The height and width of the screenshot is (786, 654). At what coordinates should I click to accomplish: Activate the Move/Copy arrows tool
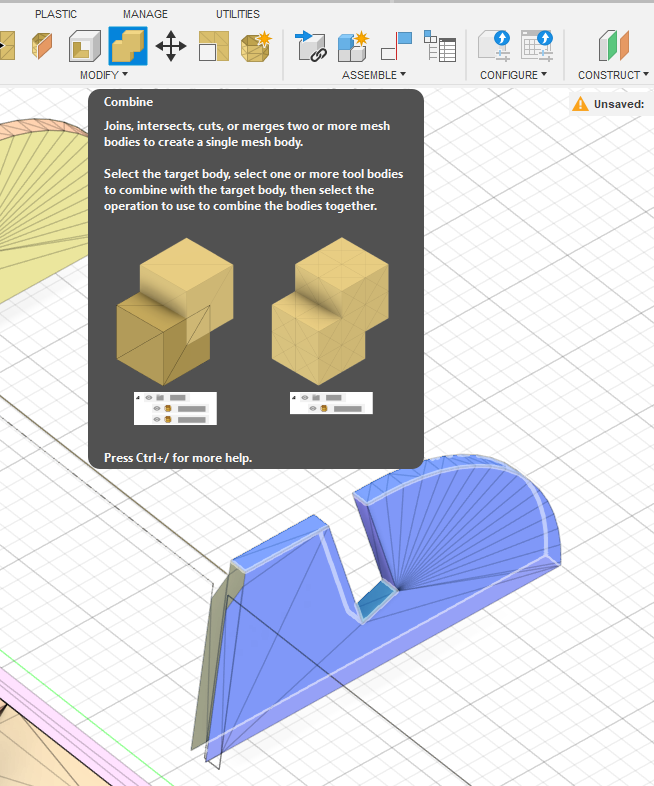[x=171, y=46]
